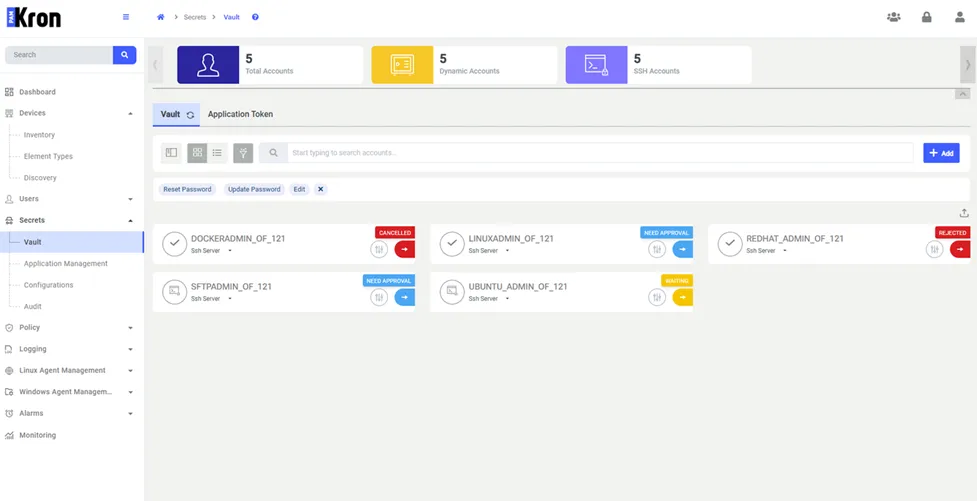977x501 pixels.
Task: Expand the Users menu section
Action: [130, 199]
